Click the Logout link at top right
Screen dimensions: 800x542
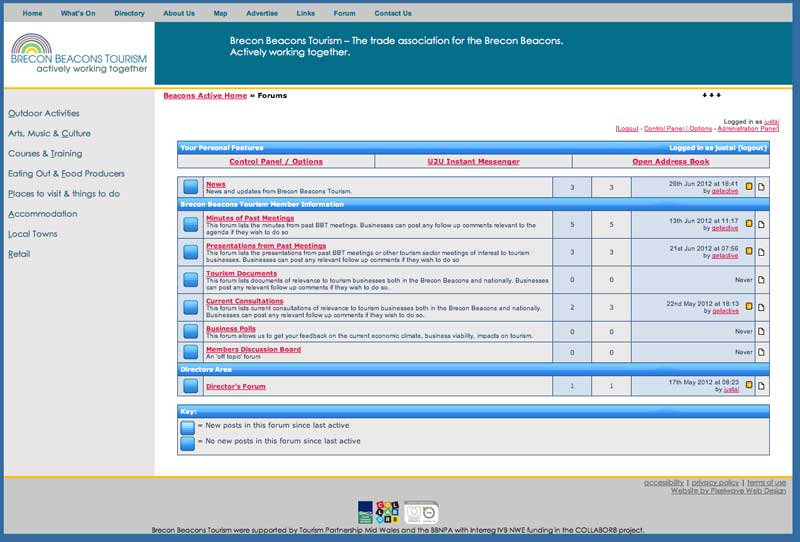tap(627, 129)
